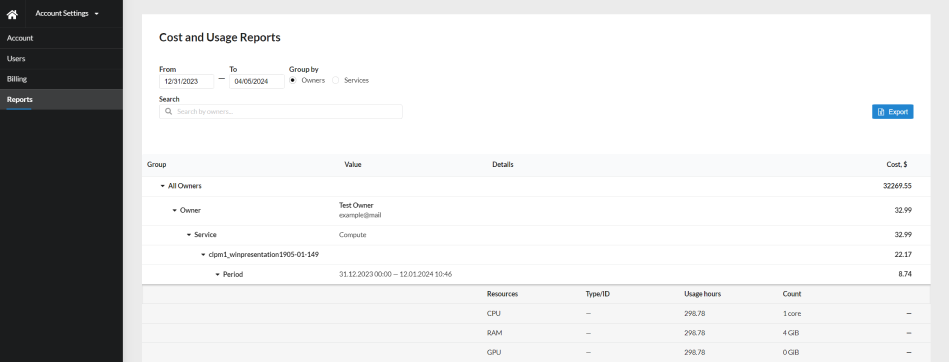Image resolution: width=949 pixels, height=362 pixels.
Task: Select Reports in the sidebar
Action: pyautogui.click(x=61, y=99)
